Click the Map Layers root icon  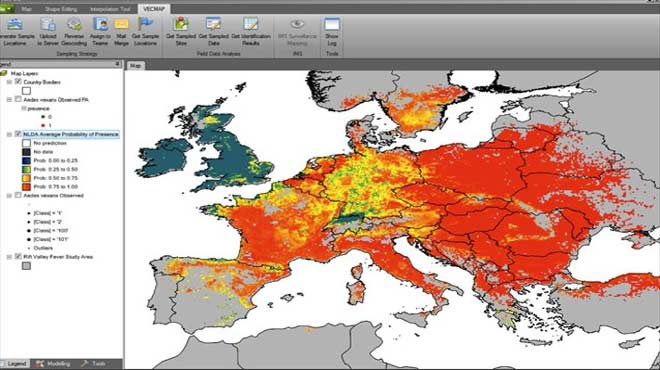4,73
